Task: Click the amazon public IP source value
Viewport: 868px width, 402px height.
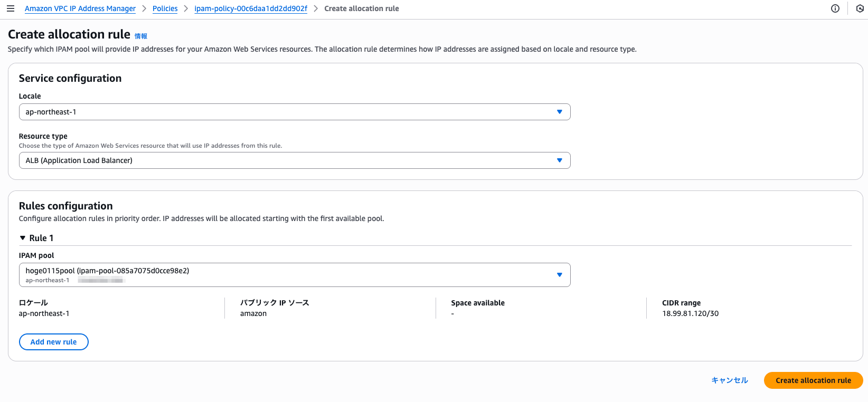Action: tap(253, 313)
